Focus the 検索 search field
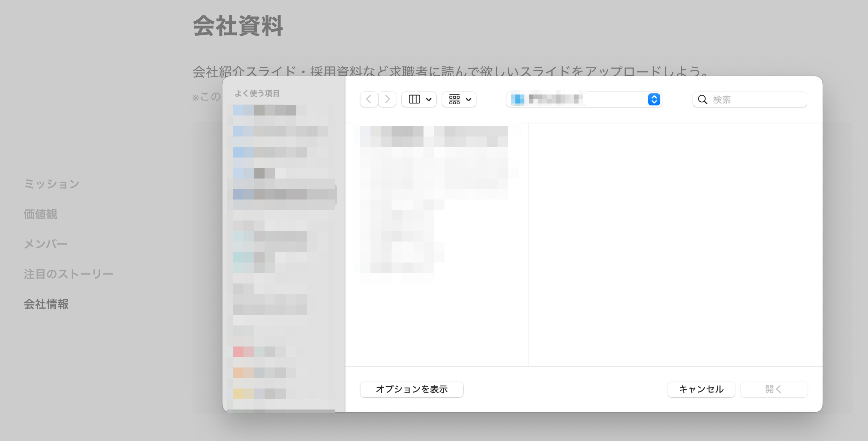 tap(749, 99)
